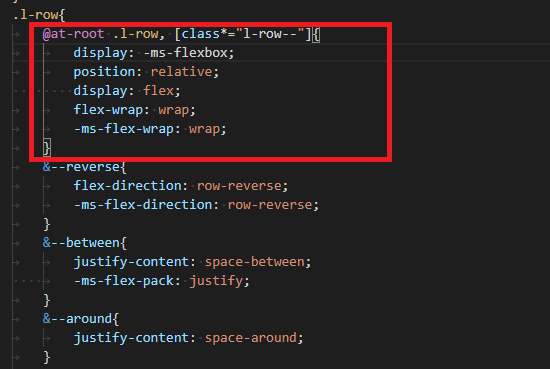The width and height of the screenshot is (550, 369).
Task: Click the flex-wrap property name
Action: click(108, 110)
